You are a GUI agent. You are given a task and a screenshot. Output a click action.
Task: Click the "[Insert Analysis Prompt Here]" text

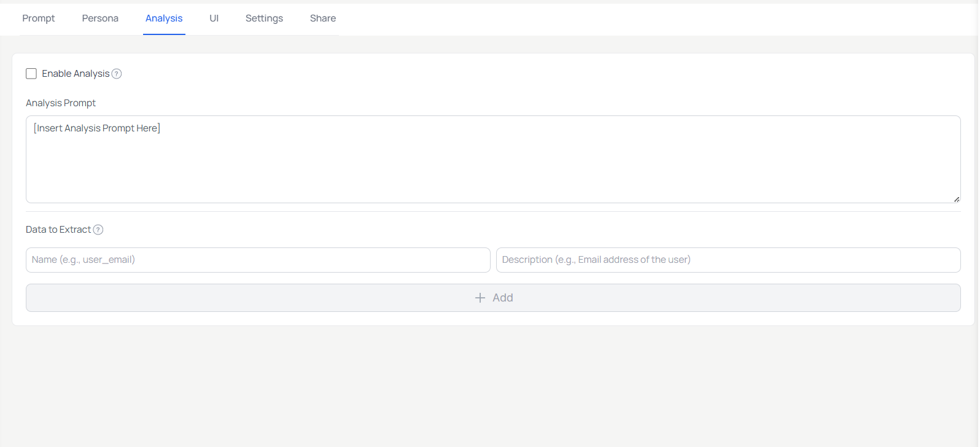pyautogui.click(x=97, y=128)
